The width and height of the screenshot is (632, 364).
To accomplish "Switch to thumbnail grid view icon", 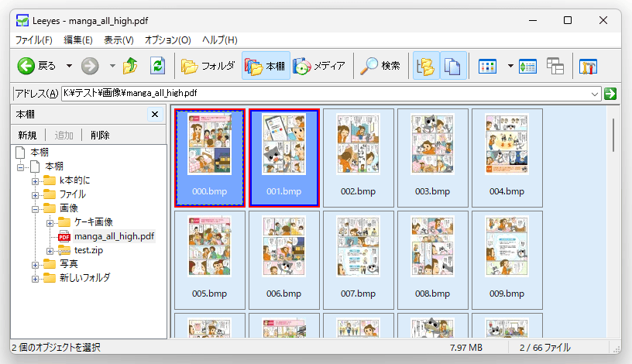I will tap(487, 66).
